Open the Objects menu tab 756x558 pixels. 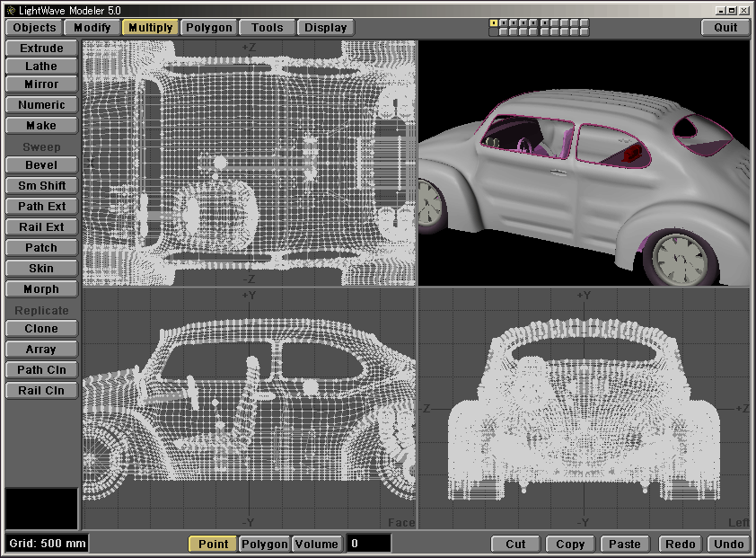point(35,27)
